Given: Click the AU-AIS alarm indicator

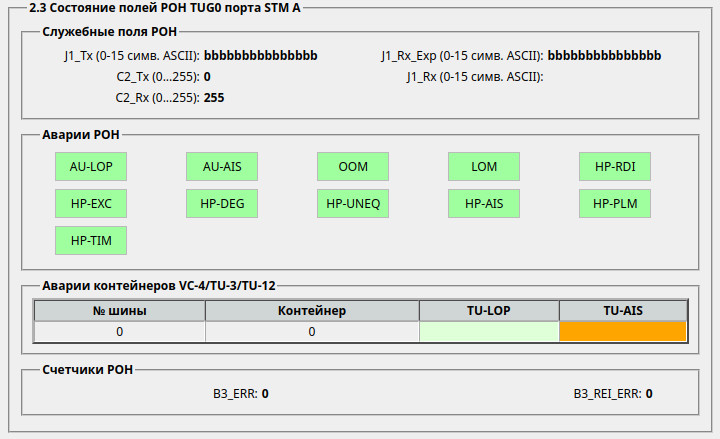Looking at the screenshot, I should click(x=222, y=167).
